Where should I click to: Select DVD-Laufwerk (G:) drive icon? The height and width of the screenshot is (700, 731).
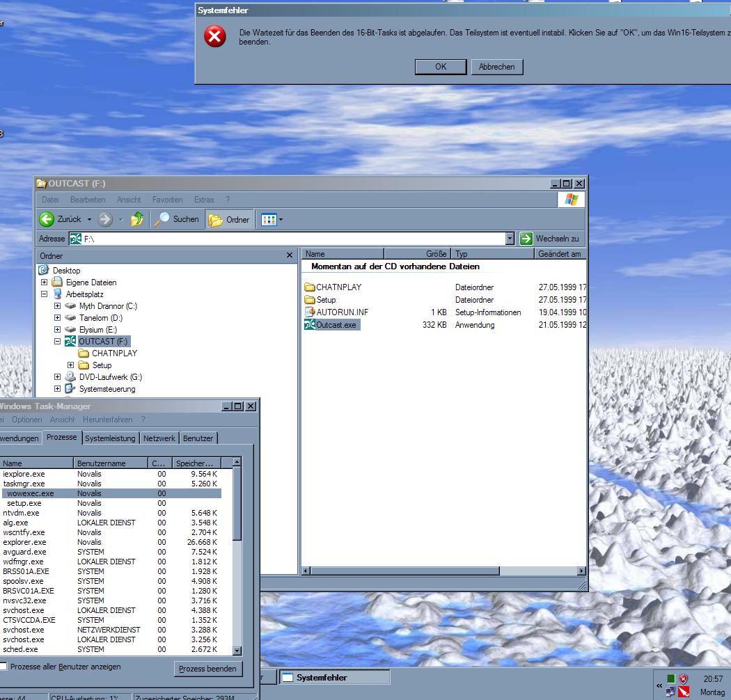(70, 376)
